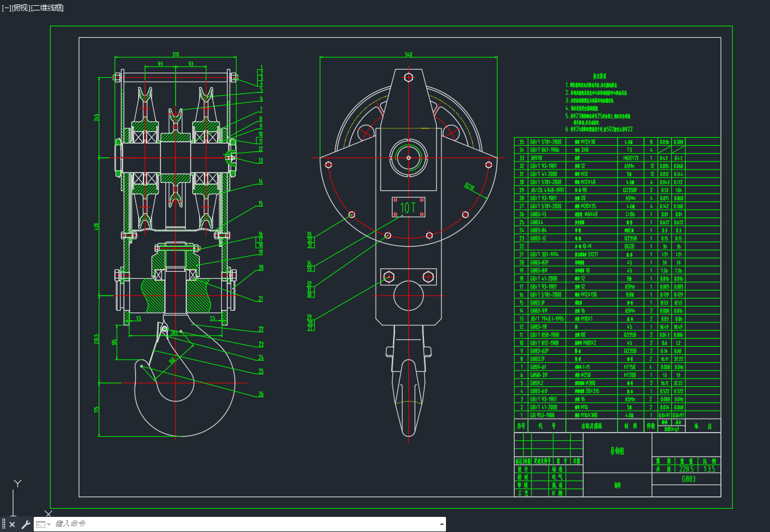Select the 245 vertical dimension
The image size is (770, 532).
point(97,117)
